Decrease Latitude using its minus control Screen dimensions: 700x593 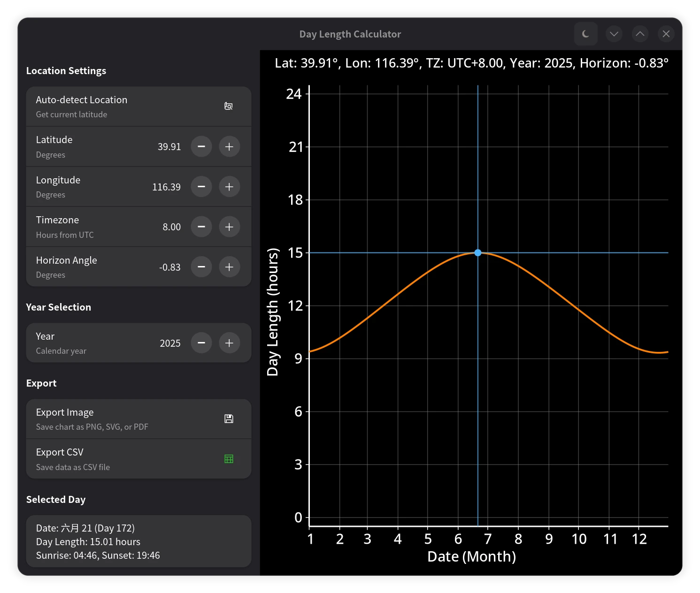[201, 146]
